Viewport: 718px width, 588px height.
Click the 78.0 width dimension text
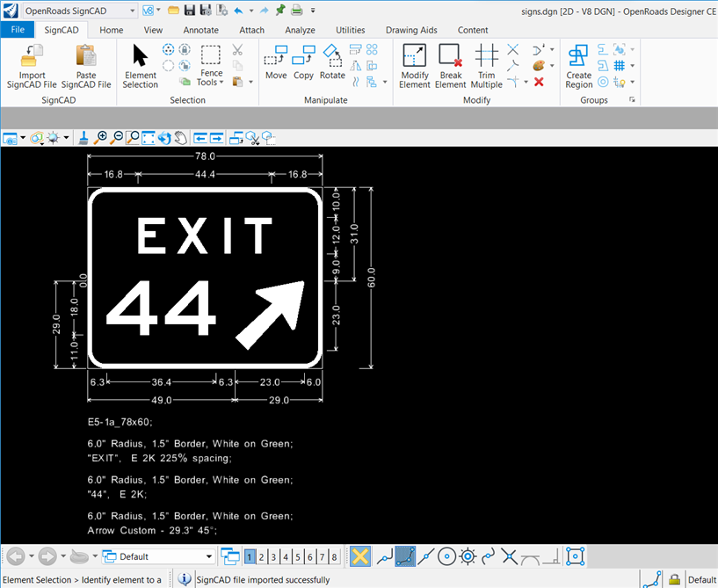pos(205,156)
